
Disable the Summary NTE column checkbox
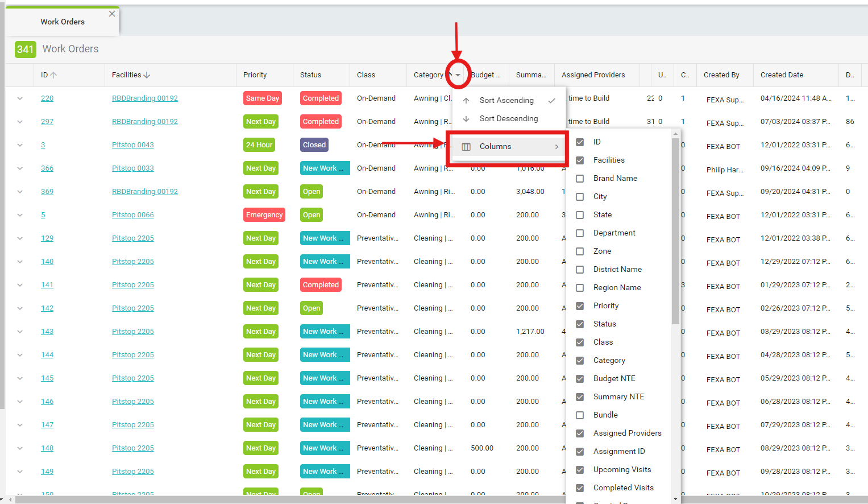[580, 397]
